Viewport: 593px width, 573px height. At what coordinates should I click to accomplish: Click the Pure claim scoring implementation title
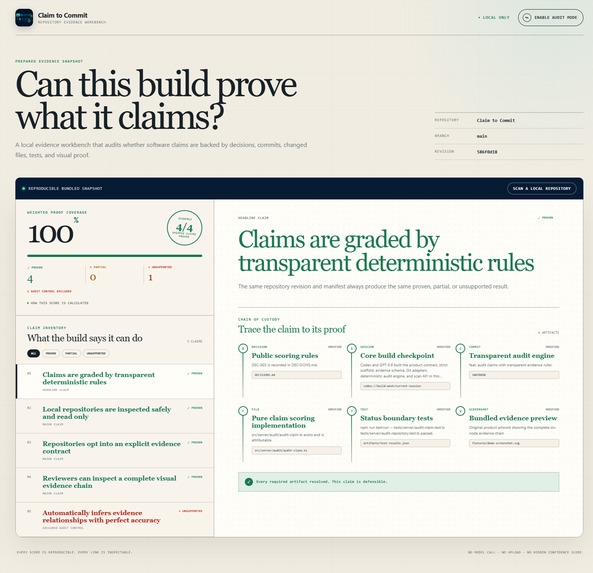coord(283,422)
